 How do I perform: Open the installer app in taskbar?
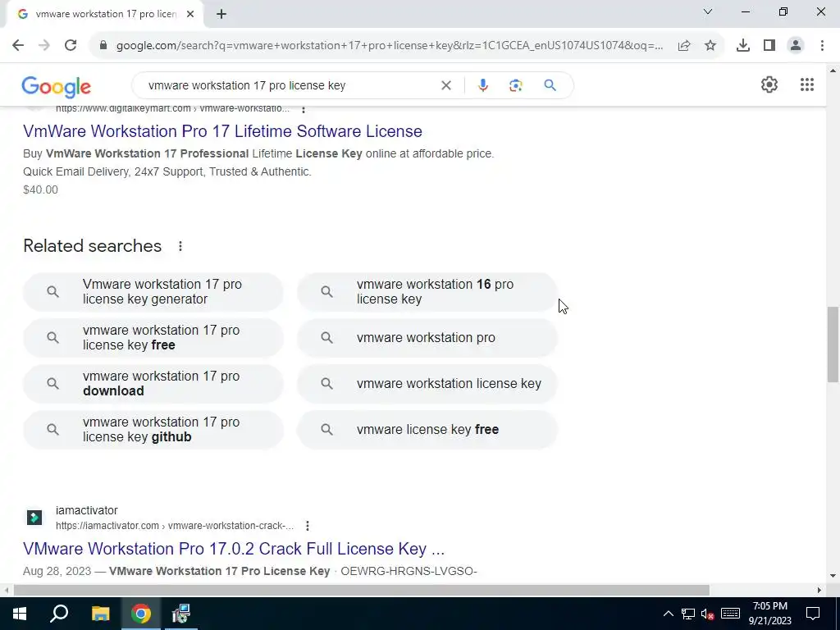click(x=181, y=614)
